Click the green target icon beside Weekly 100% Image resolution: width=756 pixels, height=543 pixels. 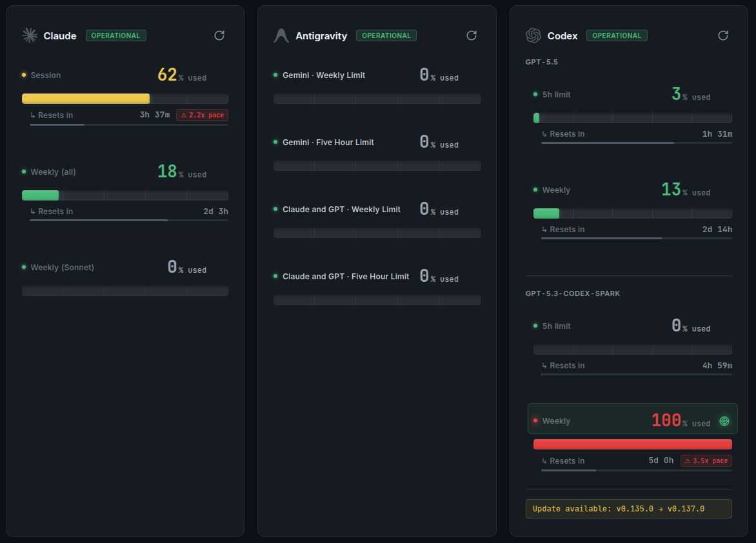point(724,421)
